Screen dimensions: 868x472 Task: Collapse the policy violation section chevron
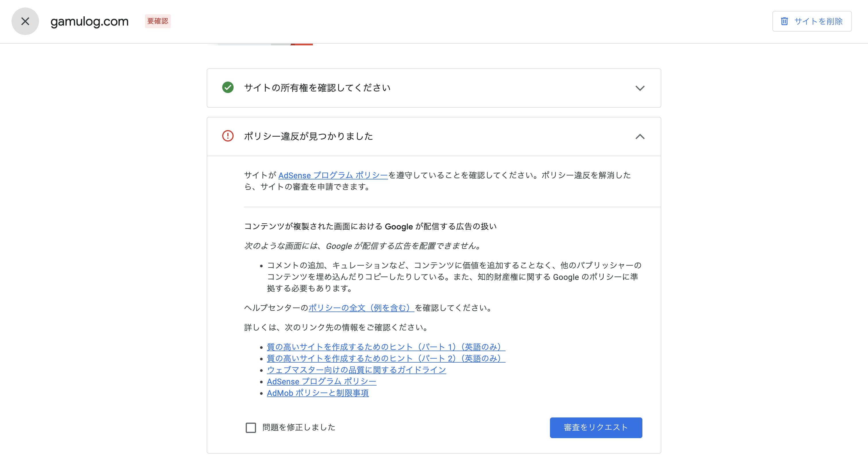click(640, 137)
